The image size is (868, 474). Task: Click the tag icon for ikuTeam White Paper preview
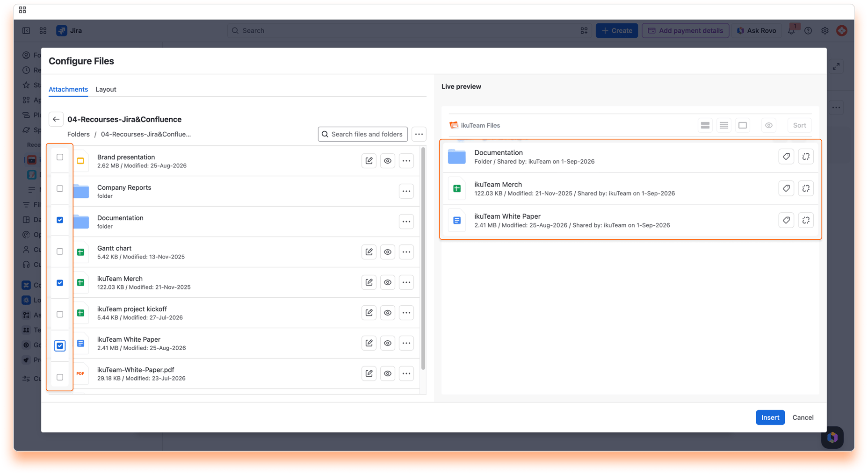point(786,220)
